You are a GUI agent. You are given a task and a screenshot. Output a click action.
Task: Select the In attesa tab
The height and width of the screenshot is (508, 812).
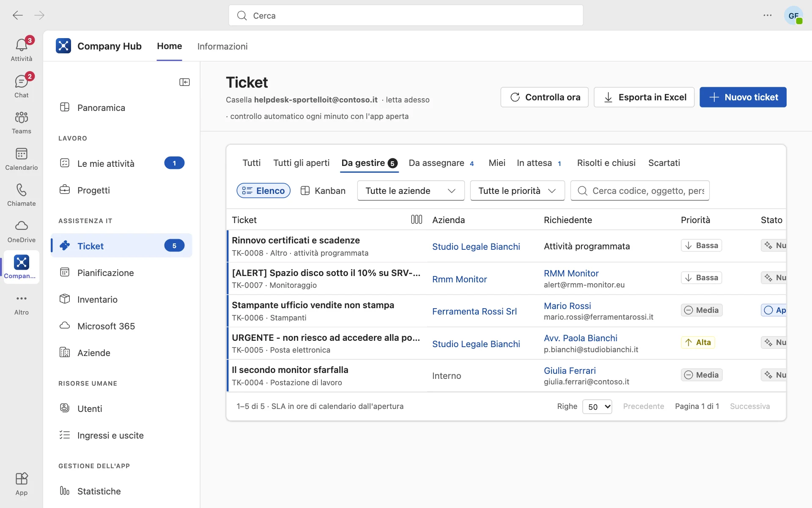pos(539,163)
